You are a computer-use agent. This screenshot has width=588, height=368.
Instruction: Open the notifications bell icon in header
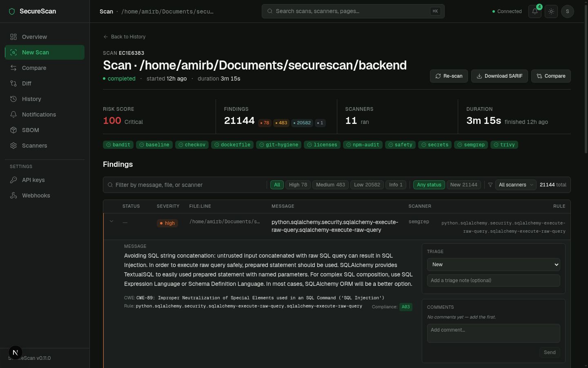click(x=535, y=11)
